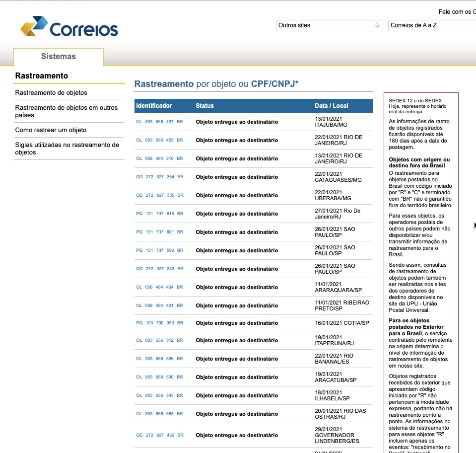Open tracking code OL 803 656 407 BR
The image size is (476, 453).
coord(159,122)
